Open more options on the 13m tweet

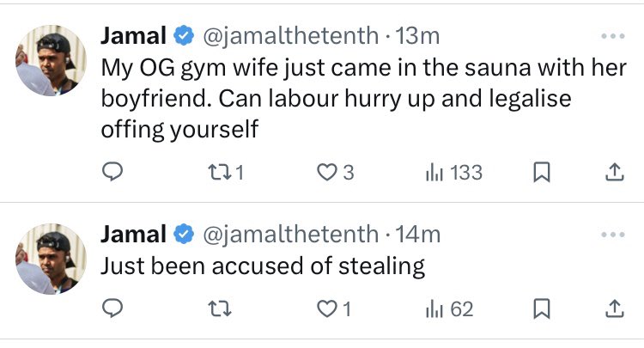(x=613, y=36)
